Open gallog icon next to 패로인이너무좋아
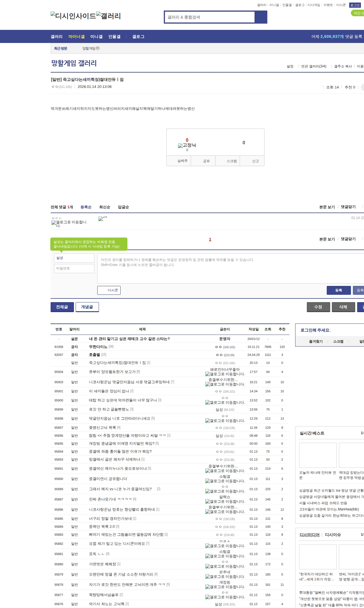Screen dimensions: 364x608 [208, 374]
